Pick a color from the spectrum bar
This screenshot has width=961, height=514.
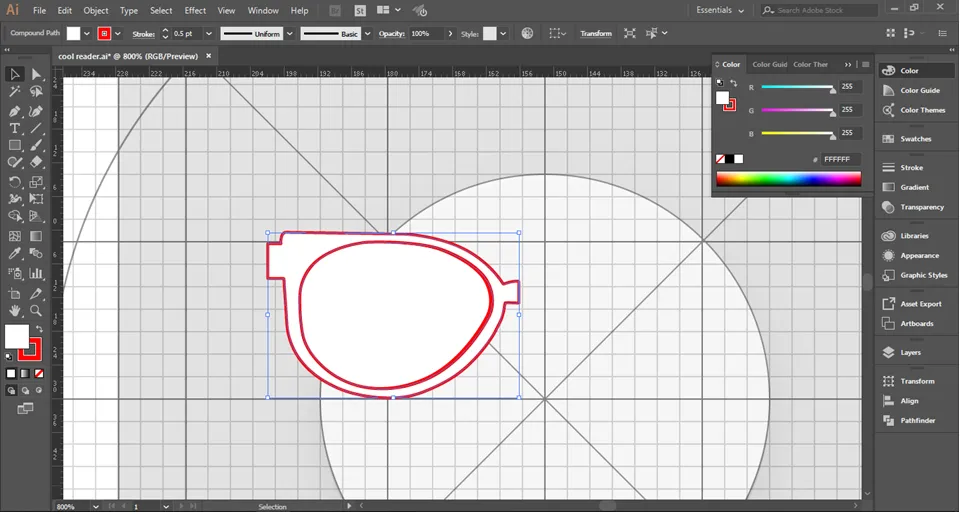(x=789, y=179)
